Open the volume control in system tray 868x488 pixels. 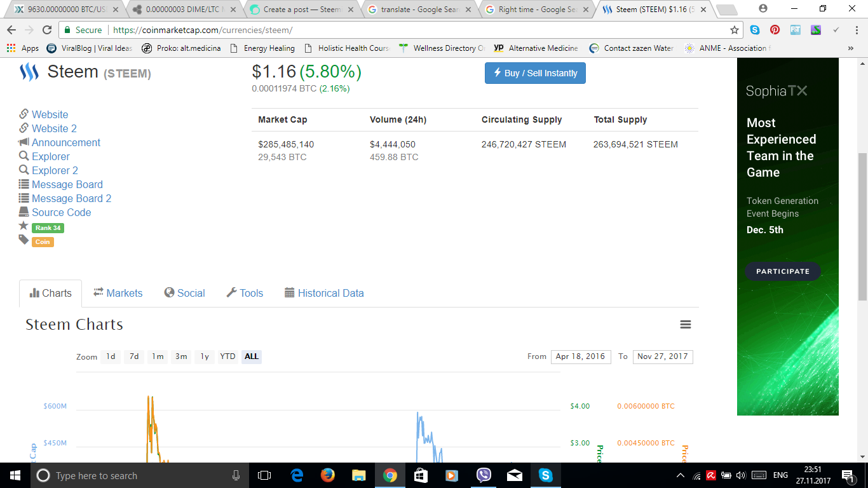click(x=740, y=475)
